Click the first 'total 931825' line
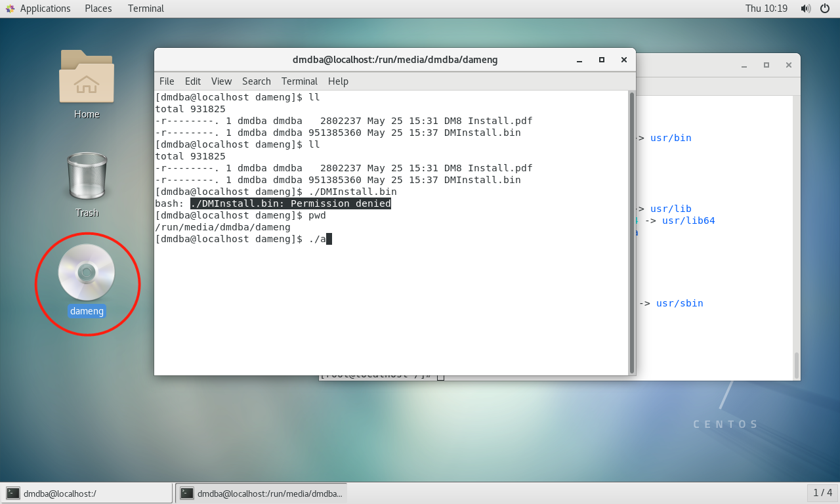The height and width of the screenshot is (504, 840). coord(190,109)
